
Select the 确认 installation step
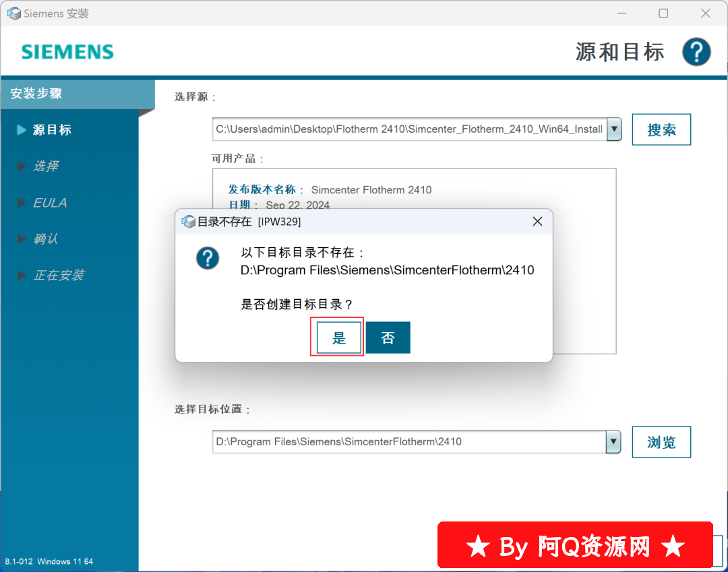pyautogui.click(x=46, y=239)
